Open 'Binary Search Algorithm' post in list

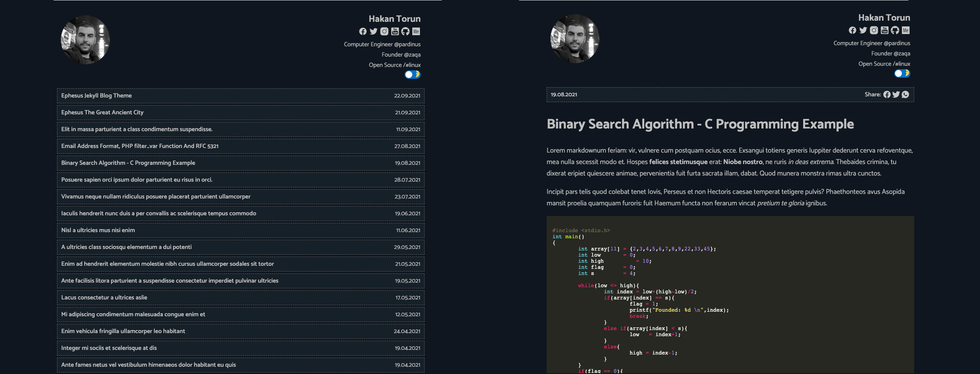[x=128, y=163]
